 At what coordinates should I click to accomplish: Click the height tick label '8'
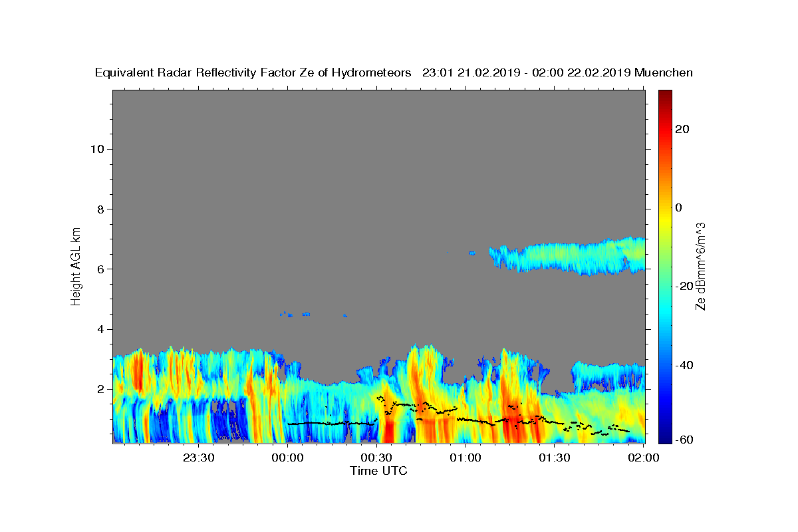click(101, 209)
